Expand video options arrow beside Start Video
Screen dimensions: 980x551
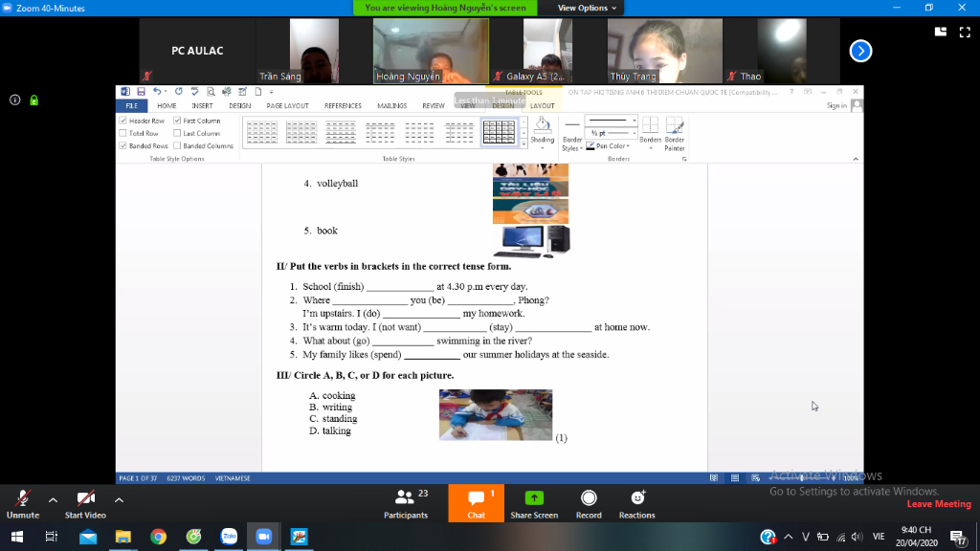(119, 499)
